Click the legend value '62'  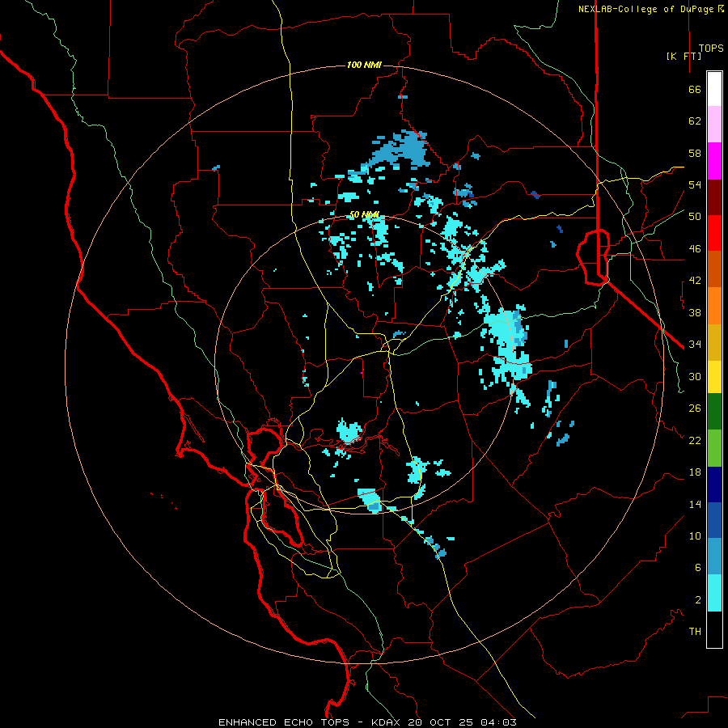695,121
